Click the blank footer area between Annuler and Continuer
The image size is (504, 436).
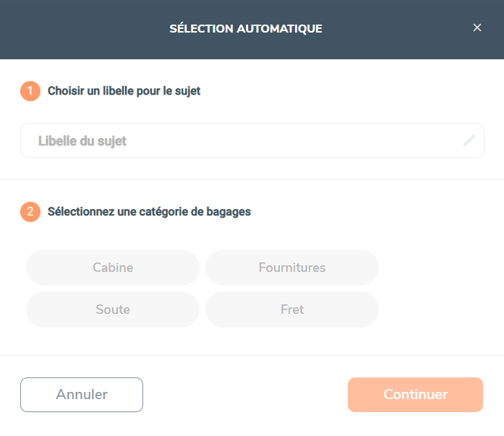click(x=245, y=395)
